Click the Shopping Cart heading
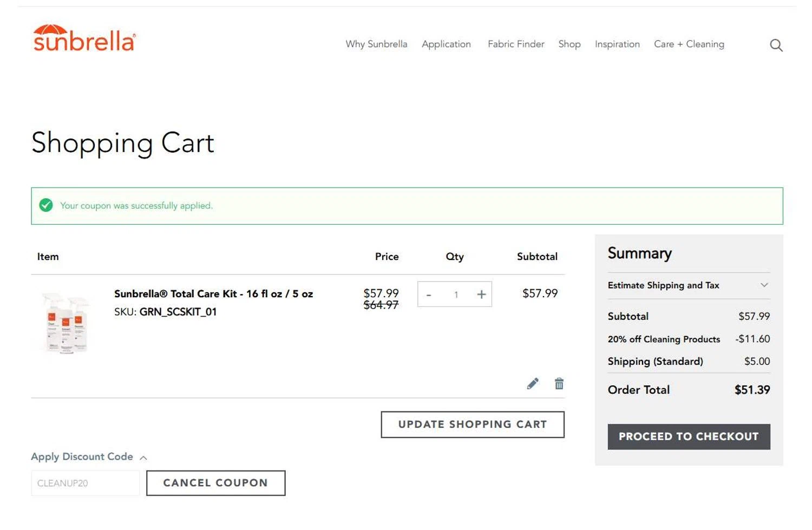Viewport: 812px width, 530px height. 123,143
